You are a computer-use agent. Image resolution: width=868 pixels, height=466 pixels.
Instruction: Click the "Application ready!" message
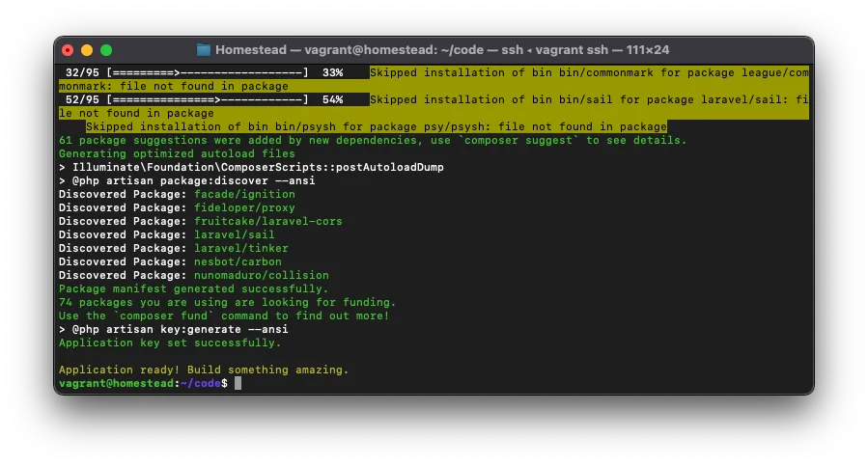204,370
